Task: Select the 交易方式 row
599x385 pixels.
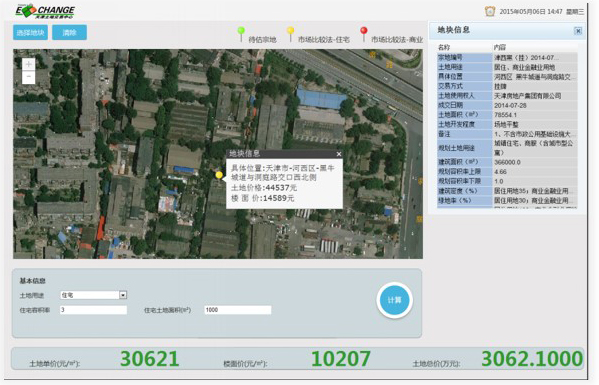Action: 507,86
